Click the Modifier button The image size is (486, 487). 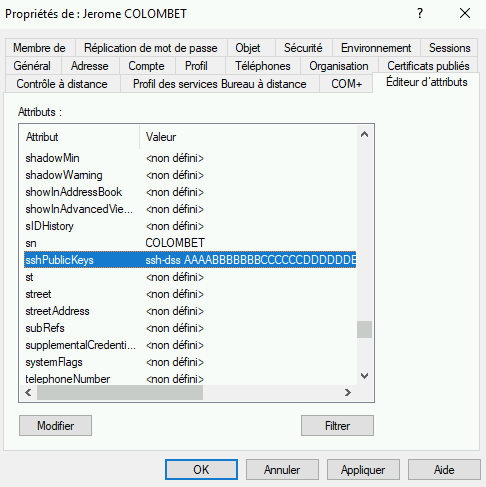click(x=55, y=425)
